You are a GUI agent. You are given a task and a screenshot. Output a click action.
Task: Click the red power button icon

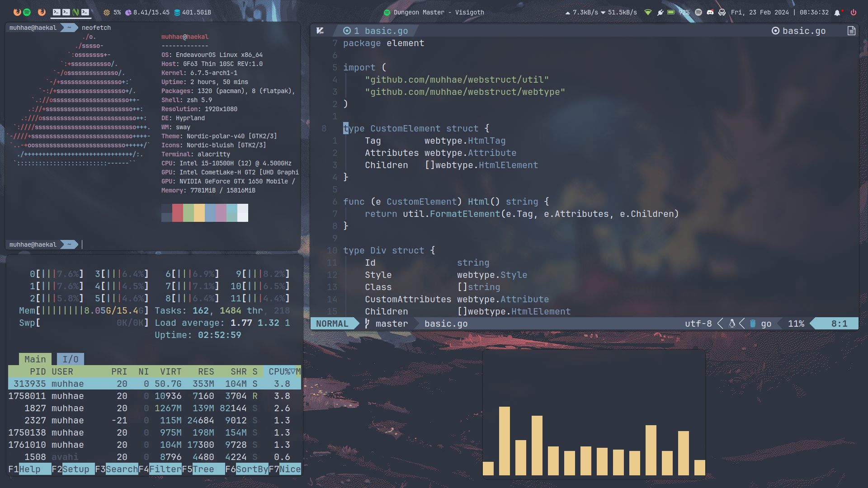(854, 12)
